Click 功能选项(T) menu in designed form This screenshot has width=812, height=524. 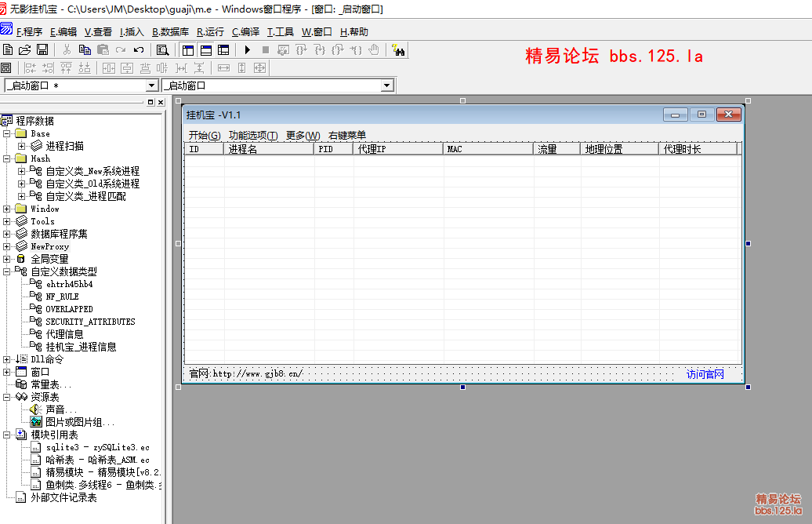pyautogui.click(x=253, y=135)
